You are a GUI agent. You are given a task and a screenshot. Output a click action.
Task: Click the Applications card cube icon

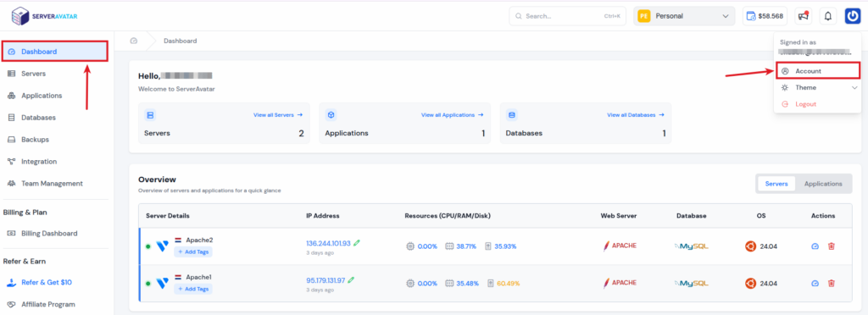pyautogui.click(x=331, y=115)
